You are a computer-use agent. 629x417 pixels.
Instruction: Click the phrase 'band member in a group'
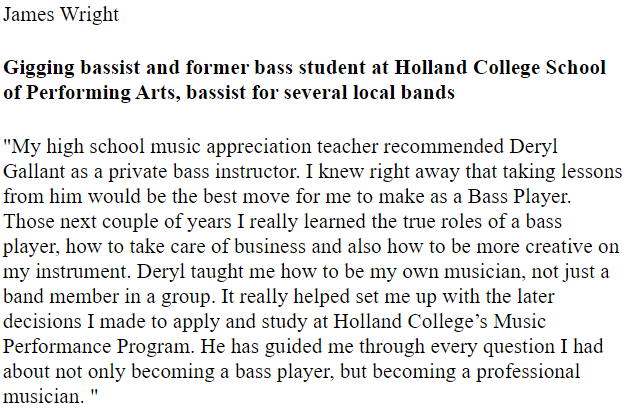click(x=107, y=297)
